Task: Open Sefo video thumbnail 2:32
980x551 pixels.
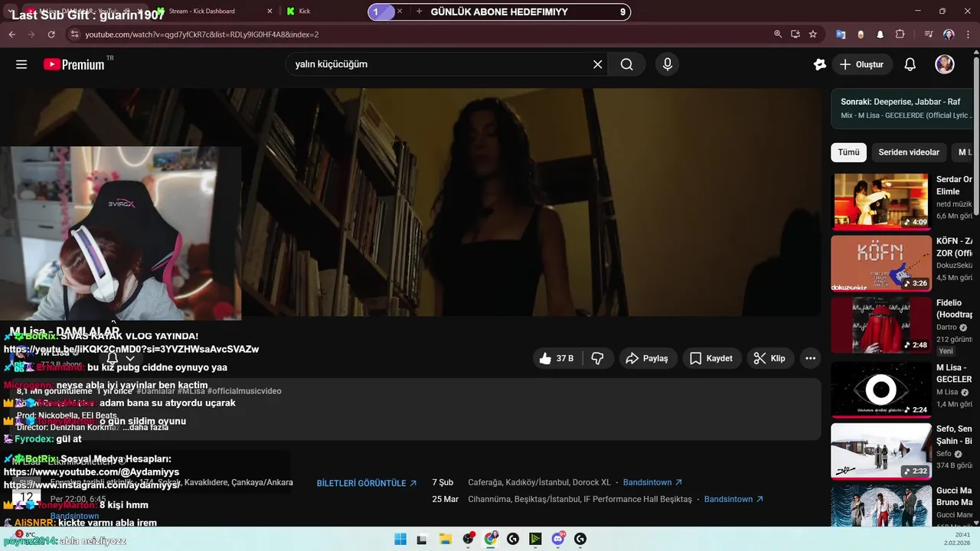Action: point(880,452)
